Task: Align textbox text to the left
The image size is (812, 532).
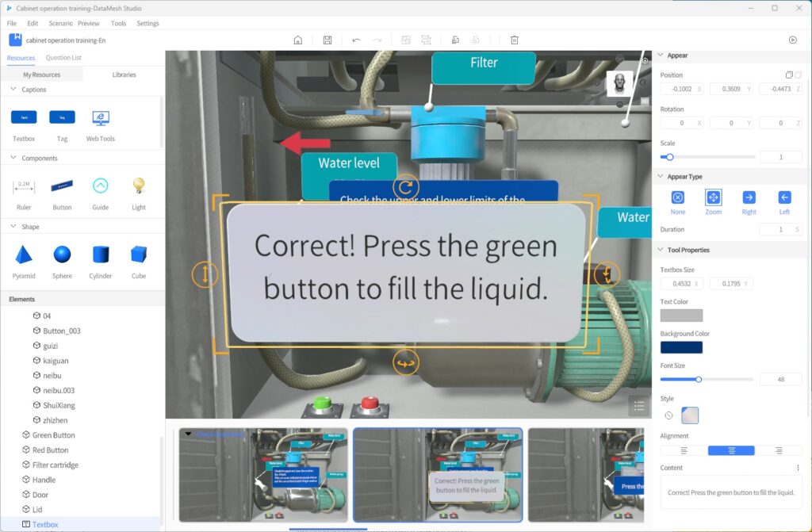Action: pos(684,450)
